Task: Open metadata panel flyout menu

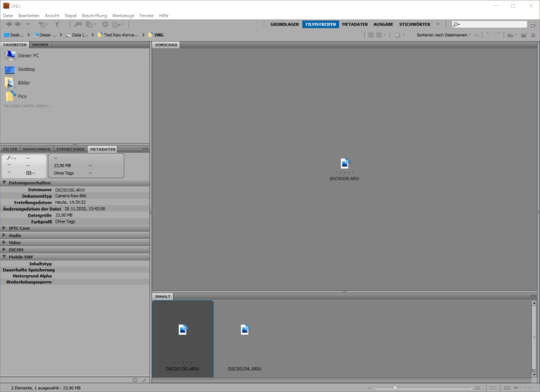Action: coord(145,149)
